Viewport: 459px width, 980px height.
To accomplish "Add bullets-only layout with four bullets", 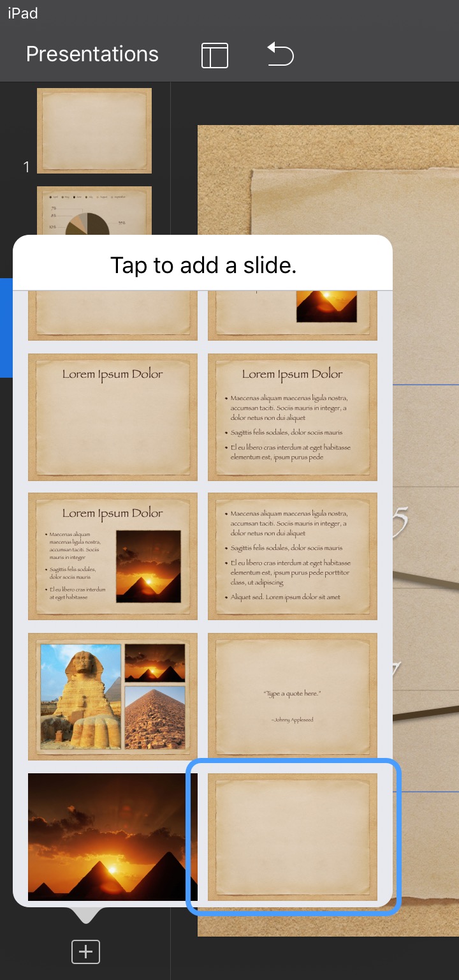I will (x=293, y=556).
